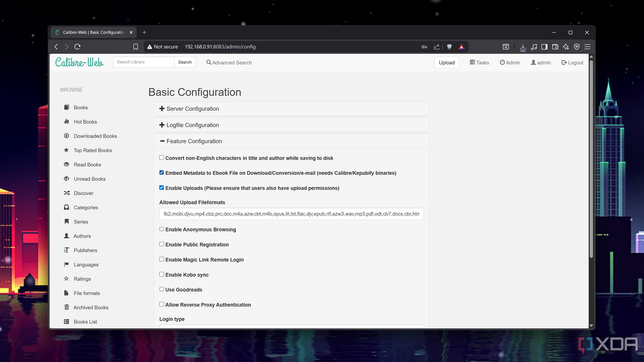644x362 pixels.
Task: Collapse the Feature Configuration section
Action: click(291, 141)
